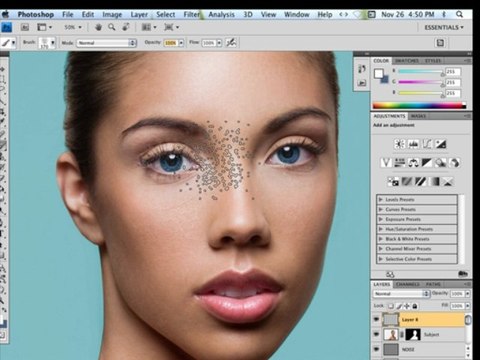Hide the Subject layer eye icon
480x360 pixels.
(x=376, y=334)
